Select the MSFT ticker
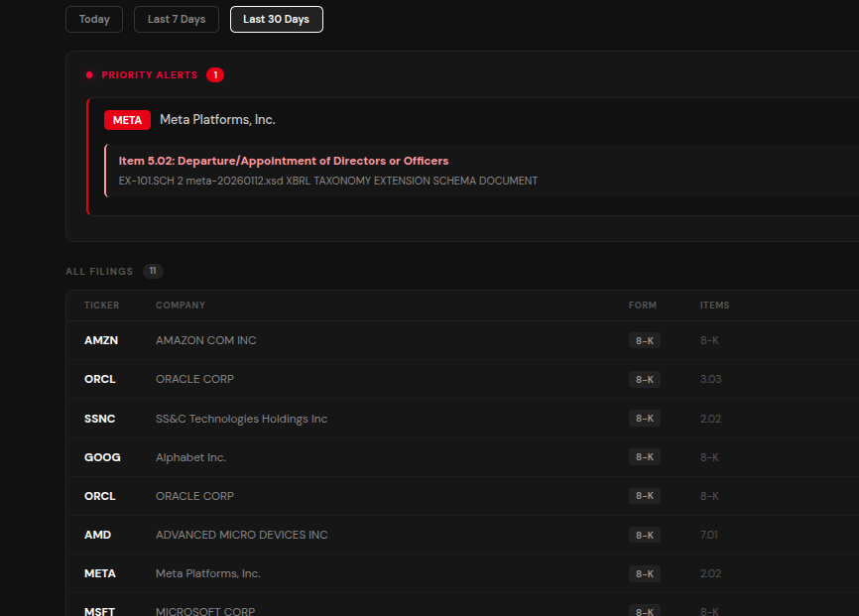 (x=100, y=611)
